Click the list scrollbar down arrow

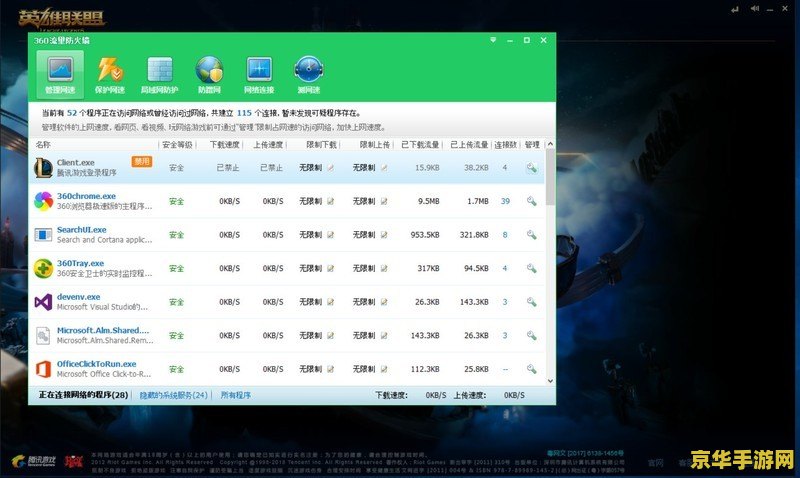click(550, 381)
